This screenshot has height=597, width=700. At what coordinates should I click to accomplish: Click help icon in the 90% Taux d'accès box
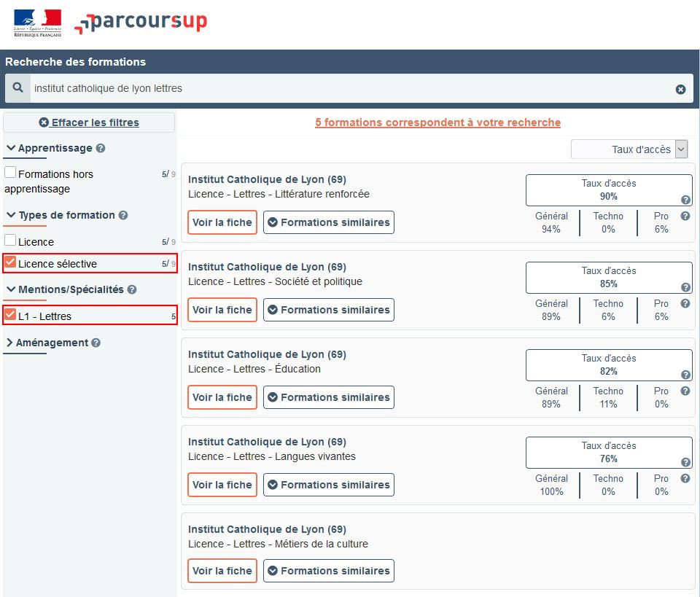coord(685,200)
